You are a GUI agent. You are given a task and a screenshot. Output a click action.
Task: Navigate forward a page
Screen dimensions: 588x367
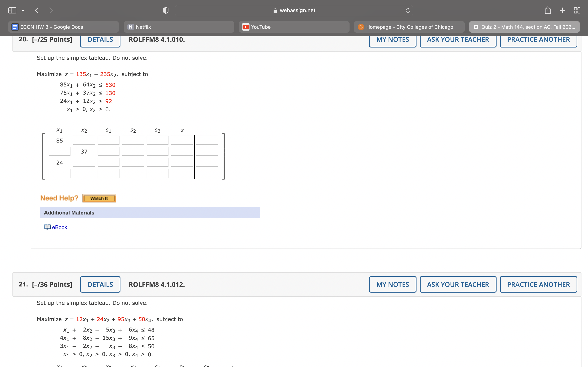51,10
